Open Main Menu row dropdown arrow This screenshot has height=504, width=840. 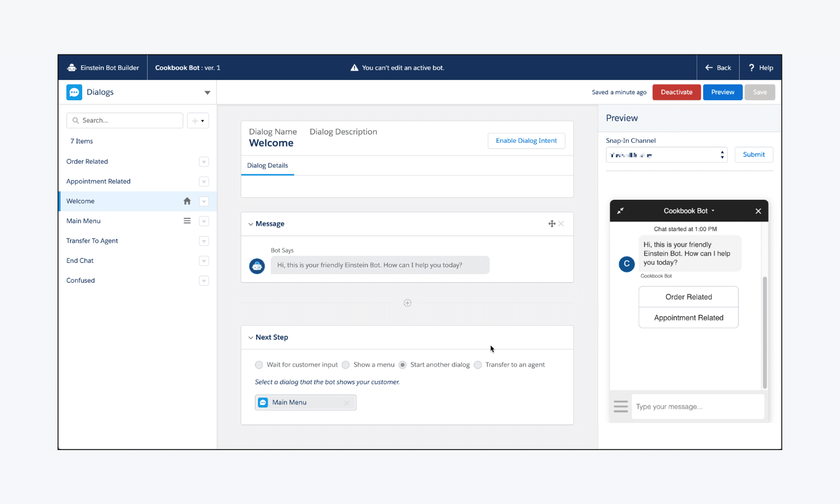pos(204,221)
